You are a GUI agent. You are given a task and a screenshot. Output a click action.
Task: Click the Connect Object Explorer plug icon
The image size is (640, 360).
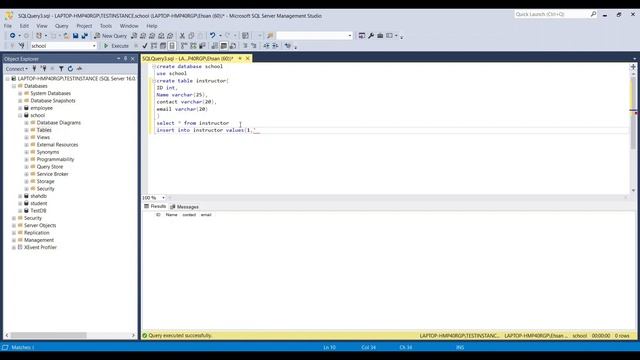pyautogui.click(x=34, y=69)
